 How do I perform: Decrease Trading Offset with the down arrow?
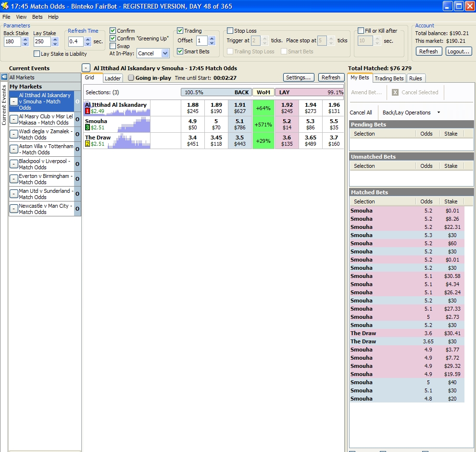(x=212, y=43)
